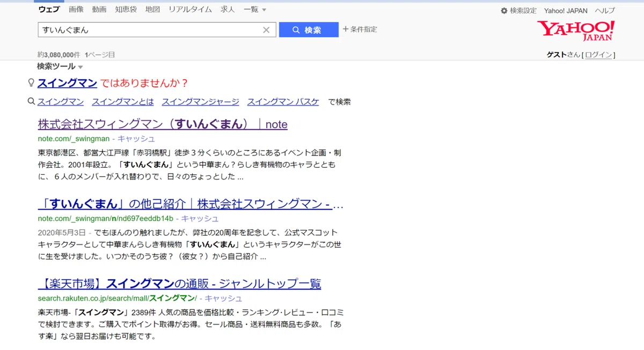Screen dimensions: 644x350
Task: Open the 地図 tab
Action: [x=152, y=10]
